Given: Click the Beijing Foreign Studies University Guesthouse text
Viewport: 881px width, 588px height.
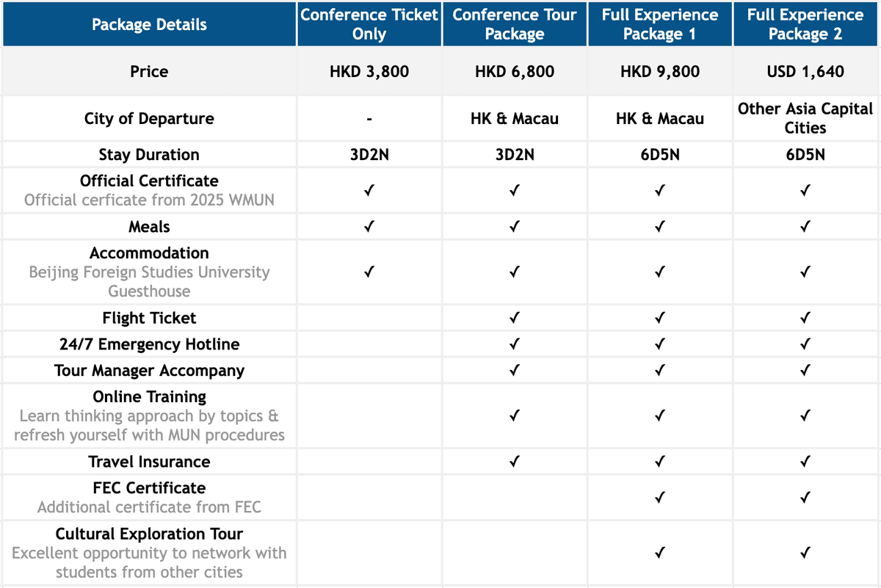Looking at the screenshot, I should 149,282.
